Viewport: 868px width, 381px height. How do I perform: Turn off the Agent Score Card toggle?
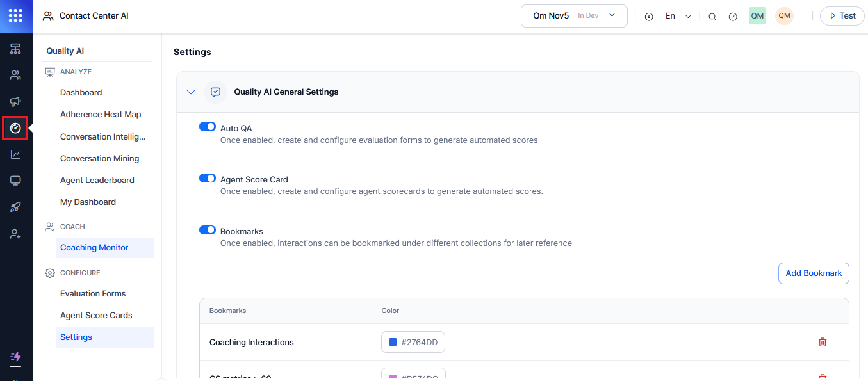click(207, 178)
